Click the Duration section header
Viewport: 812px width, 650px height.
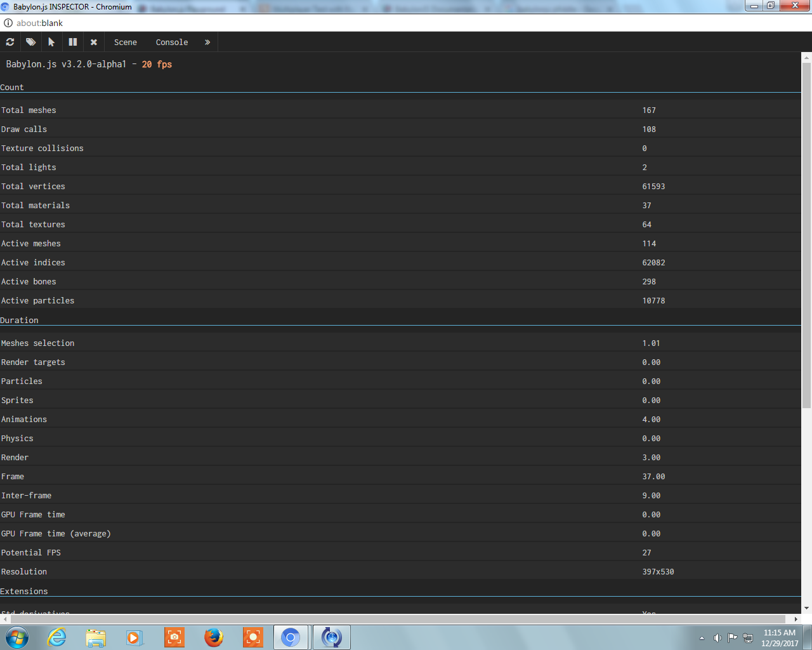coord(19,321)
